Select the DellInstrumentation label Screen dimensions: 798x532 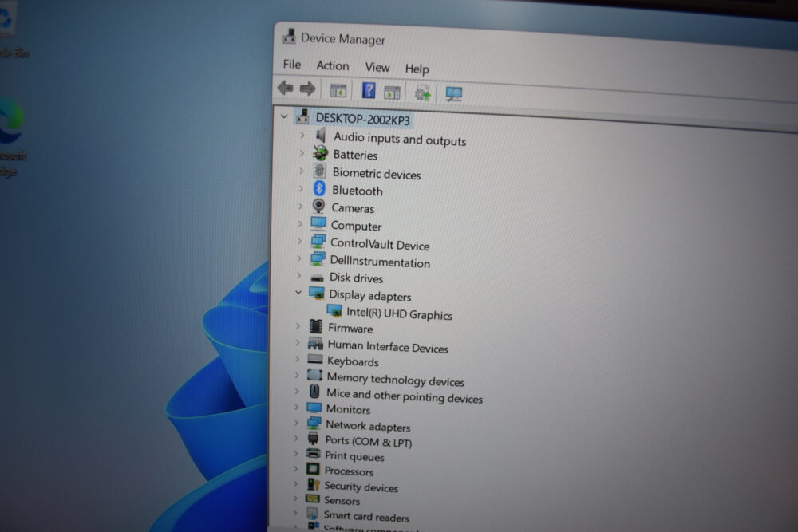[x=380, y=262]
